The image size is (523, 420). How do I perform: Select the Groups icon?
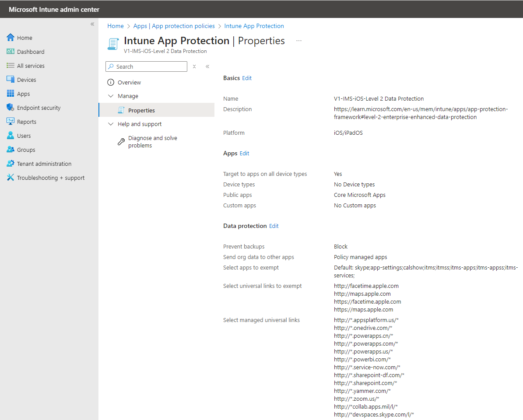click(x=11, y=150)
